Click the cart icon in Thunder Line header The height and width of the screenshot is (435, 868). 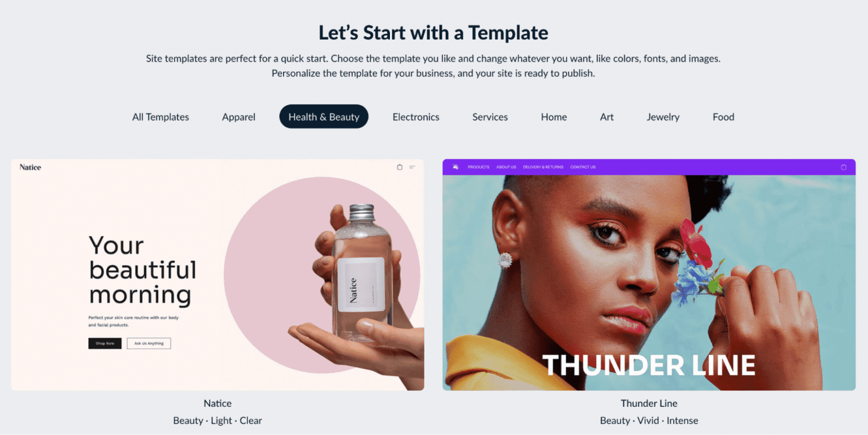tap(844, 167)
